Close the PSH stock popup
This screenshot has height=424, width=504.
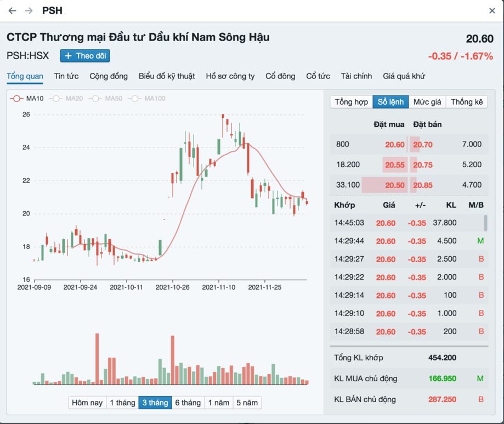coord(492,11)
